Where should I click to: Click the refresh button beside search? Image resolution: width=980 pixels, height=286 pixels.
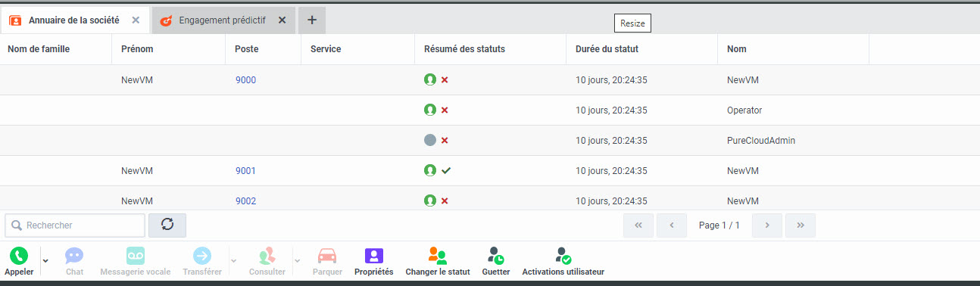167,225
